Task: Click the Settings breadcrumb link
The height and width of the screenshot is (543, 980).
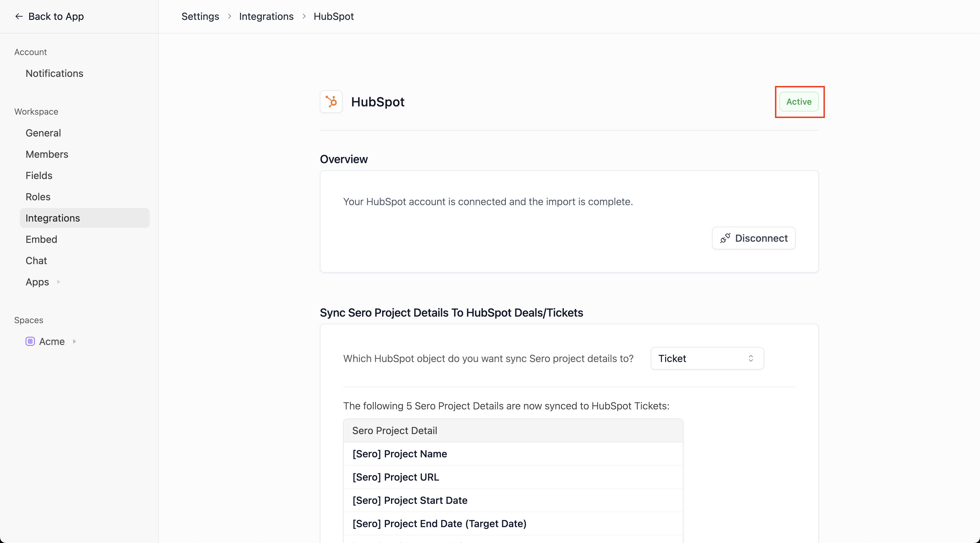Action: pyautogui.click(x=200, y=16)
